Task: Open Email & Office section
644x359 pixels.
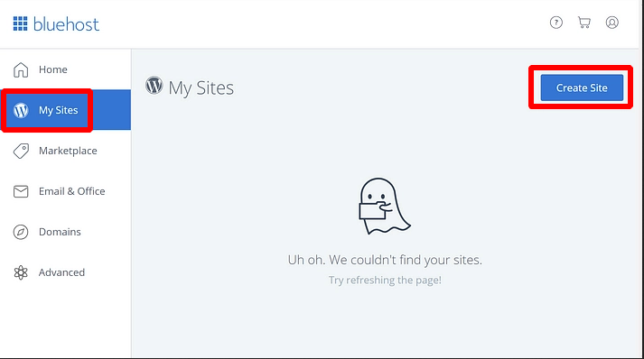Action: 72,191
